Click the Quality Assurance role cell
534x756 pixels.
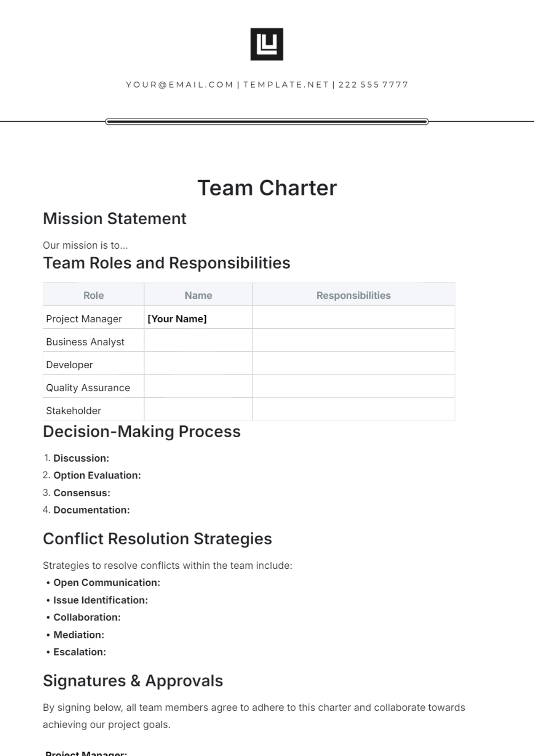tap(88, 388)
